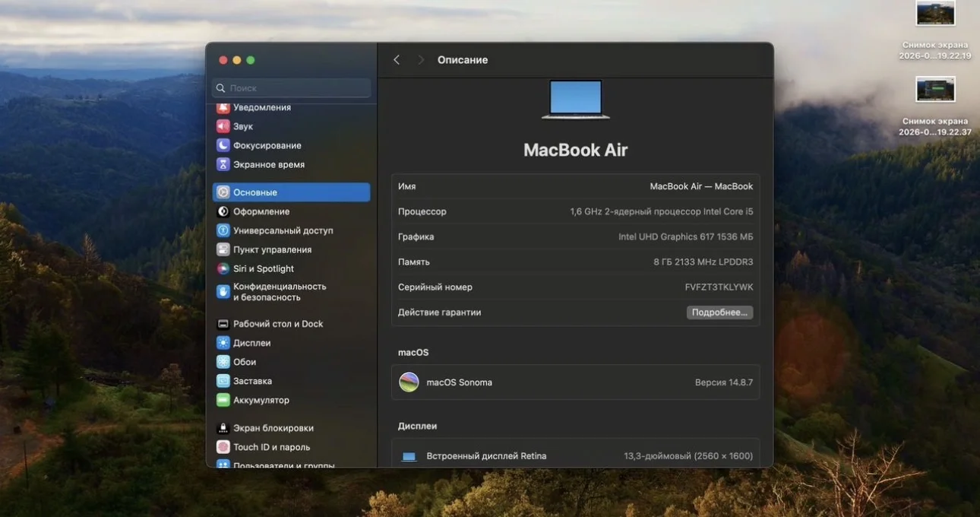Open the Notifications bell icon in sidebar
980x517 pixels.
coord(223,107)
